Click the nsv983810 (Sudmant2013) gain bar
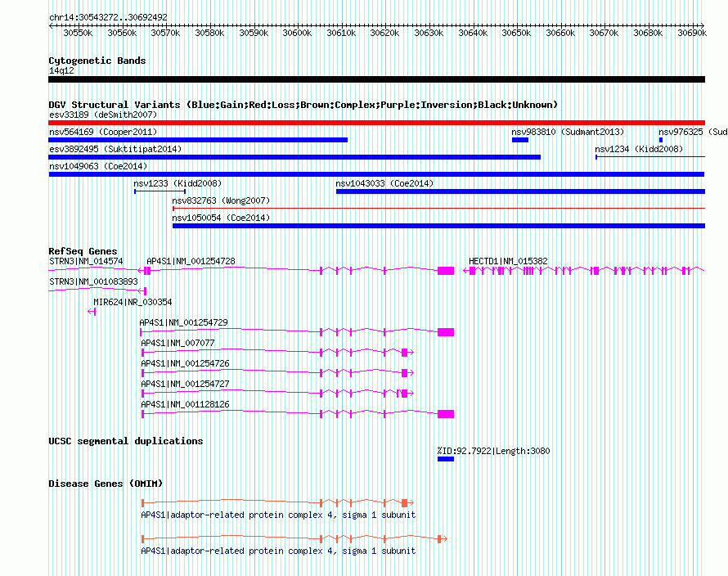The width and height of the screenshot is (728, 576). click(520, 140)
